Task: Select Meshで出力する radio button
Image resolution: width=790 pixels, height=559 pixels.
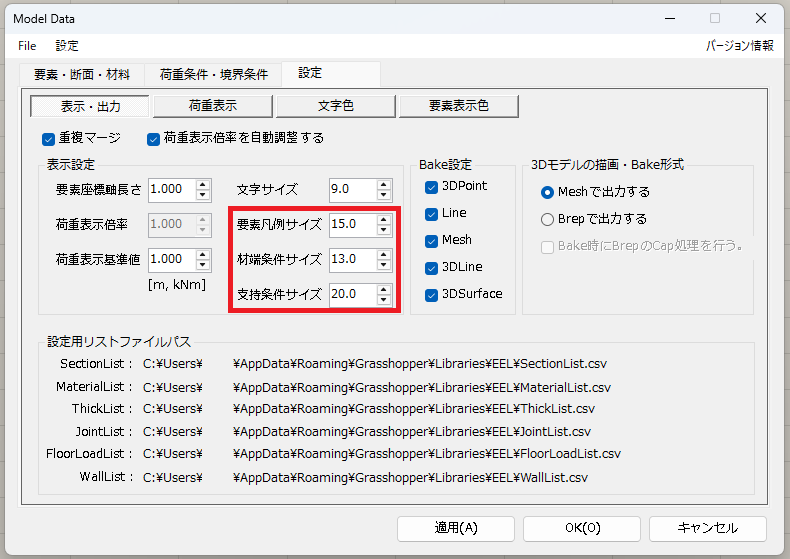Action: 547,192
